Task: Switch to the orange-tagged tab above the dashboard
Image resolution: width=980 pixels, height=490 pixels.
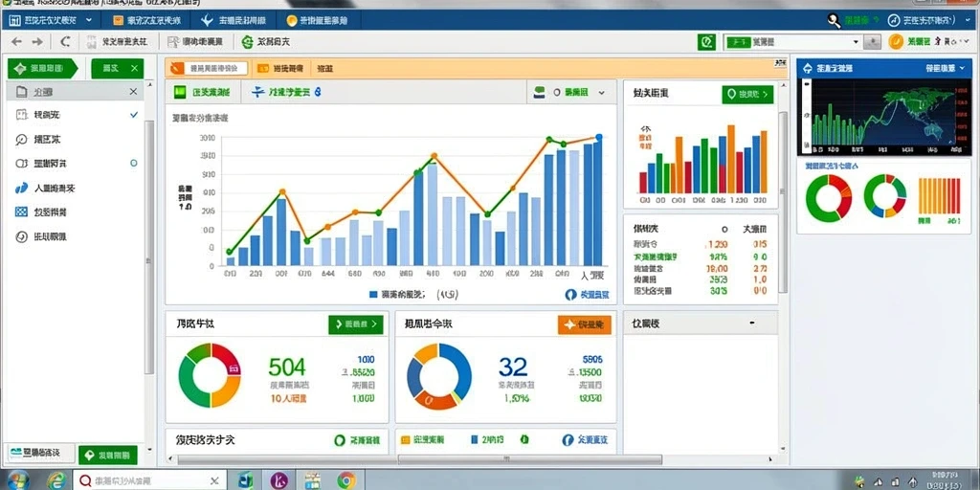Action: pos(208,68)
